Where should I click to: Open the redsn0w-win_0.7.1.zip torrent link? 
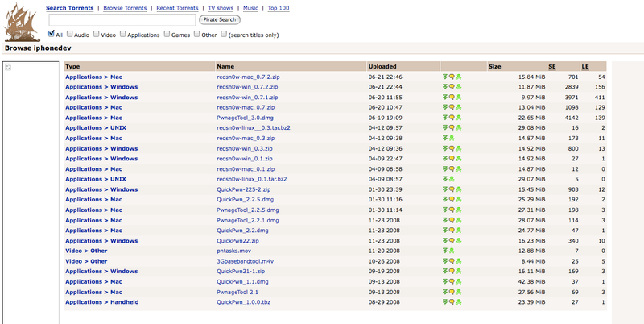(x=247, y=97)
